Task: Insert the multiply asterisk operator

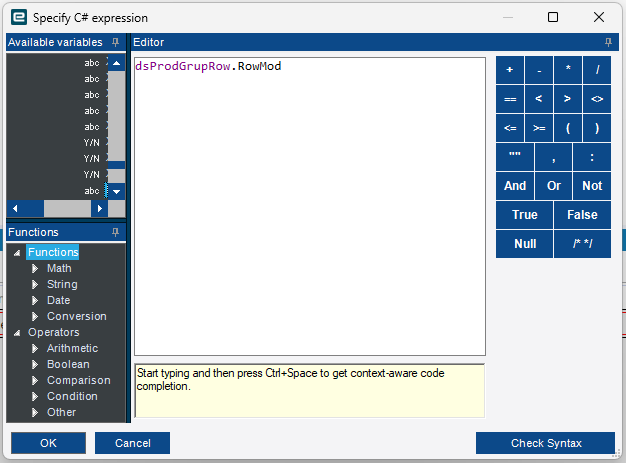Action: pos(568,70)
